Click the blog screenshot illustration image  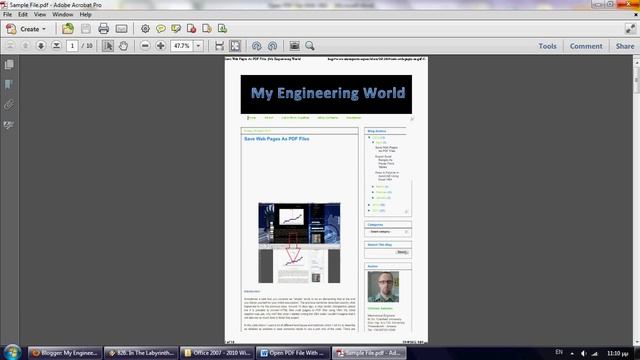(x=299, y=242)
